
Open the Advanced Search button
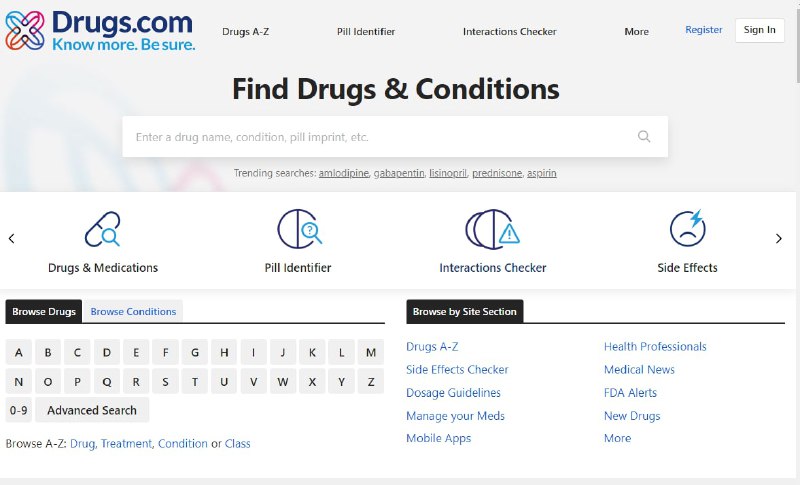(x=92, y=410)
